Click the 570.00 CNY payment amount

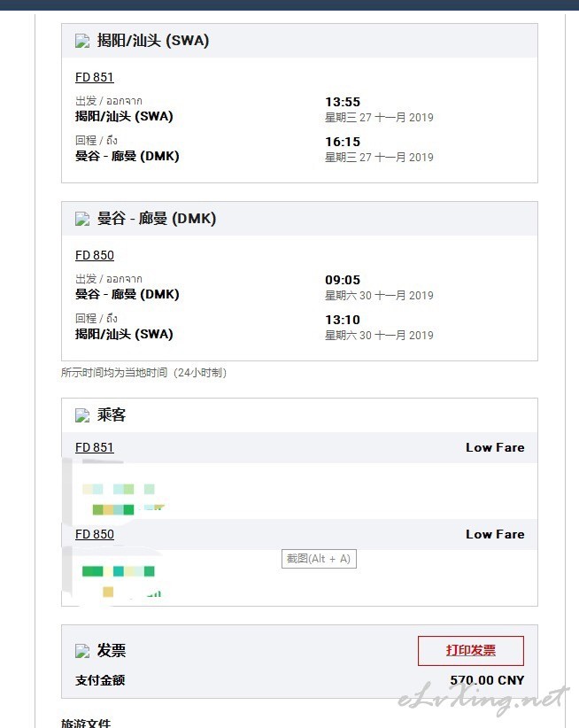point(487,680)
